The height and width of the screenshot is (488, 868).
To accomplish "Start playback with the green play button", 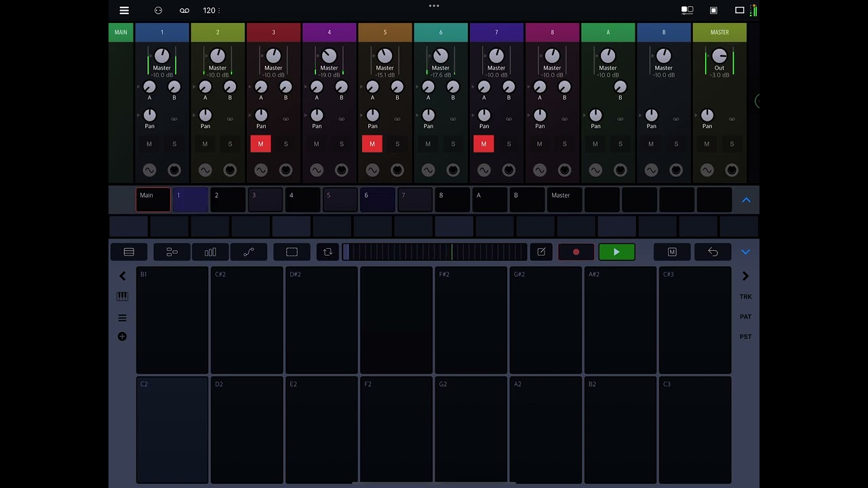I will [x=616, y=252].
